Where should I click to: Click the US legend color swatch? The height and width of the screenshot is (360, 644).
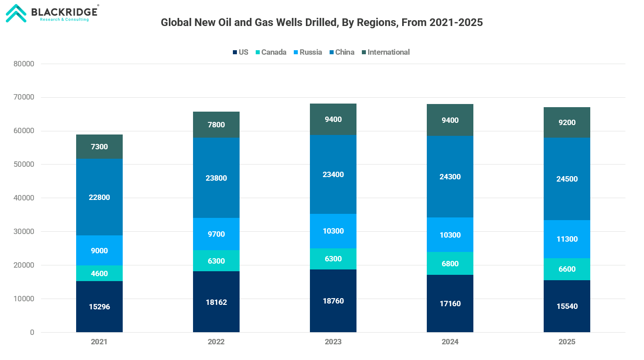235,52
